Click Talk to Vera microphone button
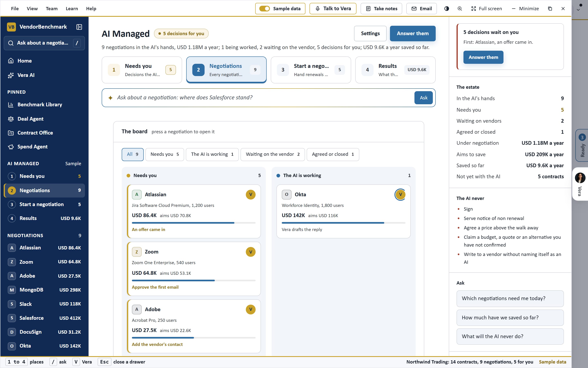Screen dimensions: 588x368 point(333,9)
